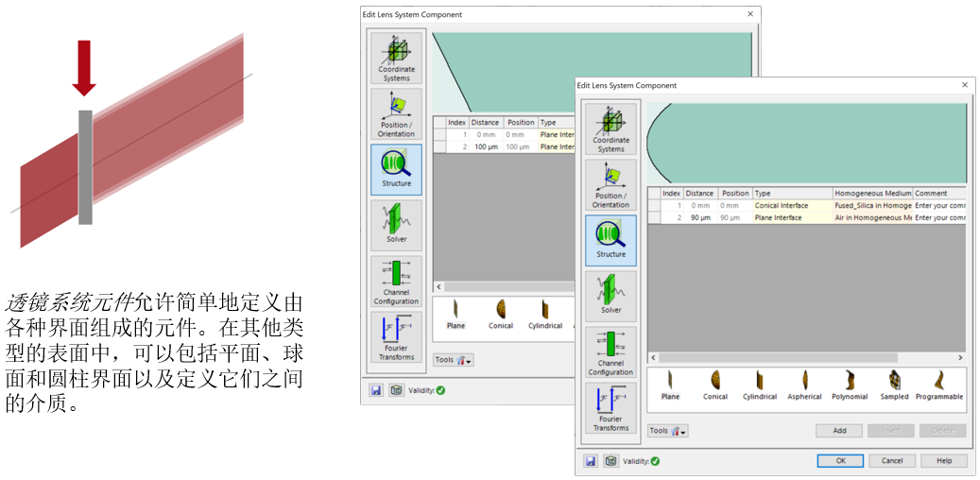Switch to Structure tab in front dialog
The height and width of the screenshot is (480, 980).
coord(610,240)
